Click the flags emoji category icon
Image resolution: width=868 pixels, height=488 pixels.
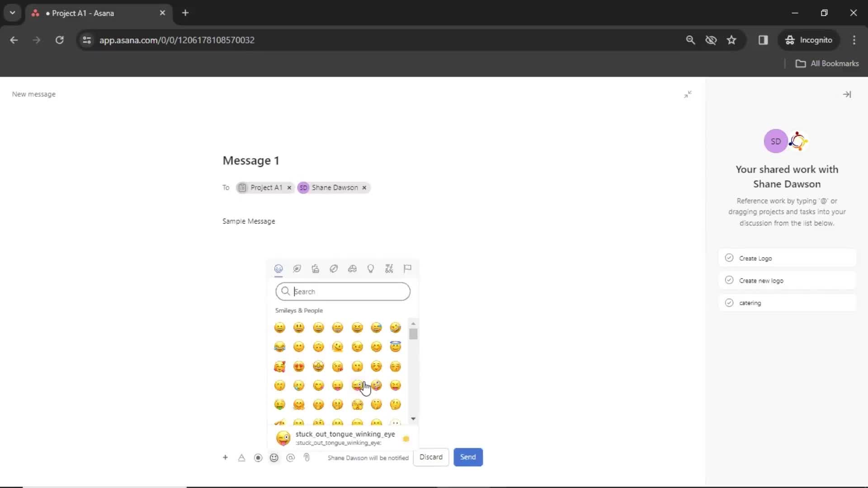(407, 268)
